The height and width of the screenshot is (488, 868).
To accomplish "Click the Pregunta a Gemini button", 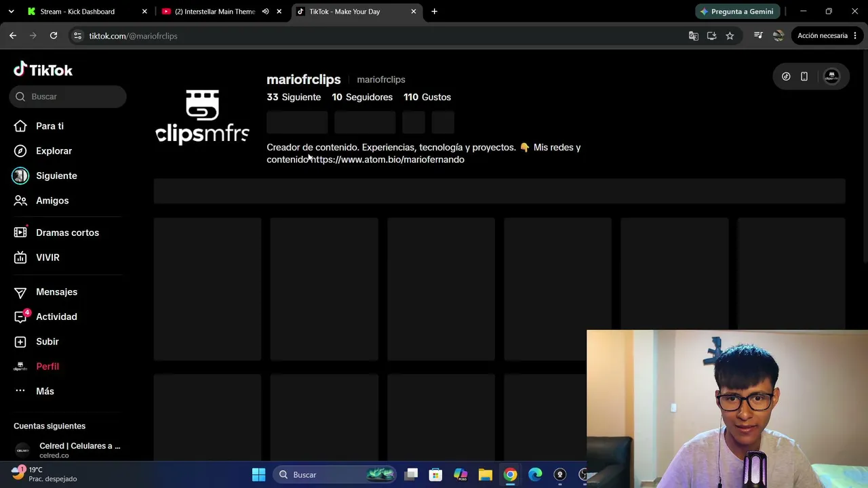I will tap(737, 12).
